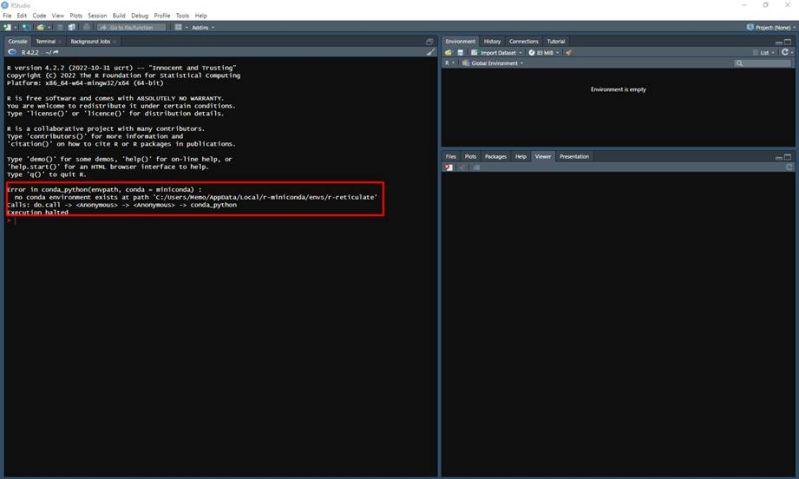Switch to the History tab
799x479 pixels.
(492, 41)
